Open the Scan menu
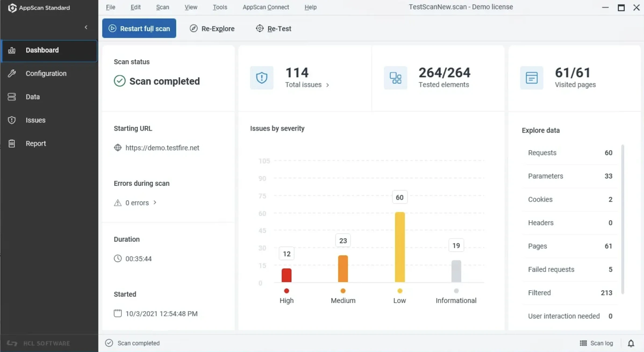 162,7
